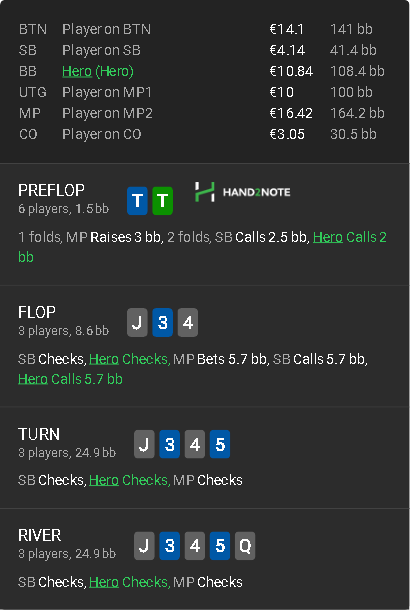Select the Player on BTN row

pos(202,29)
